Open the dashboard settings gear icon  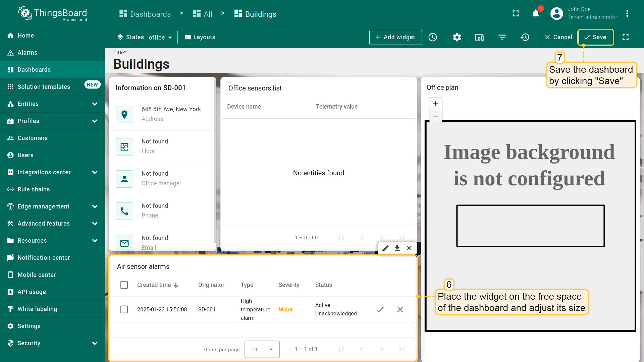[x=457, y=37]
